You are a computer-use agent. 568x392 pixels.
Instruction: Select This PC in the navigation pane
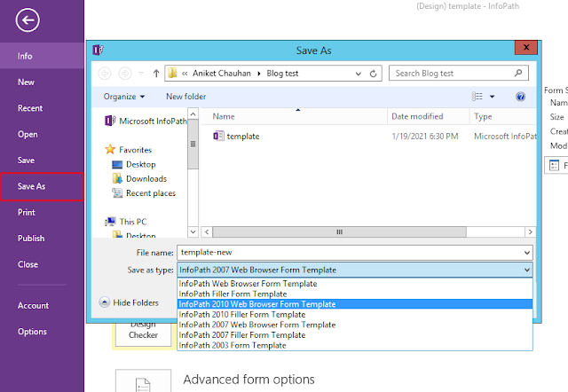126,222
